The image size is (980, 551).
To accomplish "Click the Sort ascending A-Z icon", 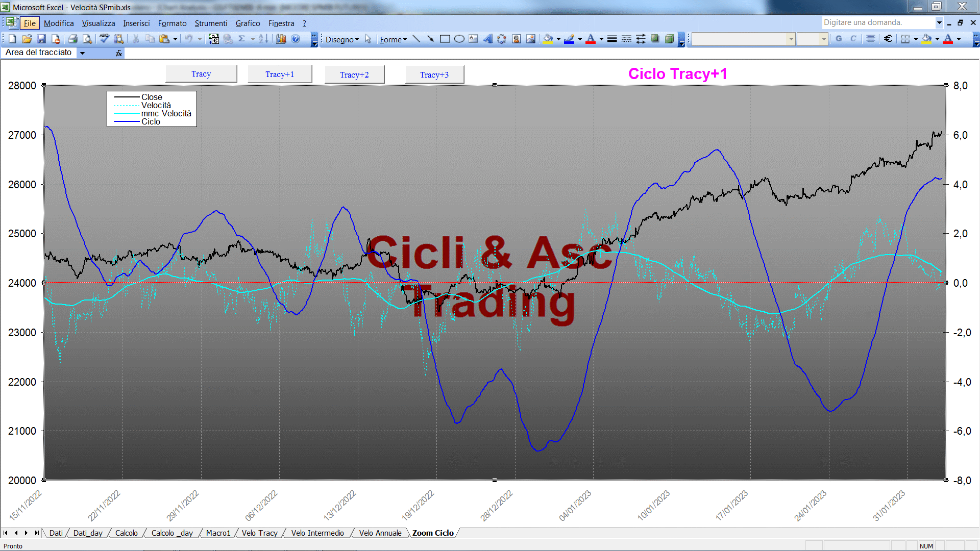I will tap(263, 39).
